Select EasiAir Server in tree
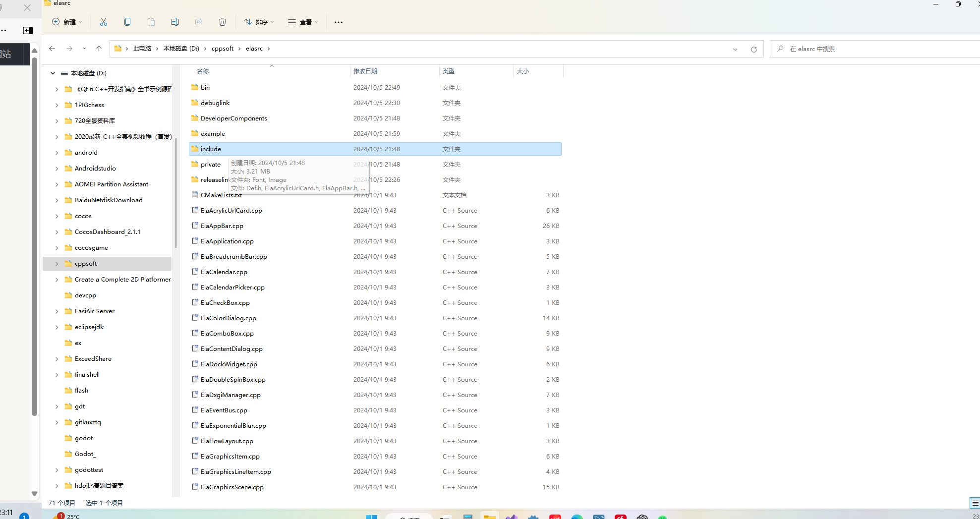 [x=94, y=311]
